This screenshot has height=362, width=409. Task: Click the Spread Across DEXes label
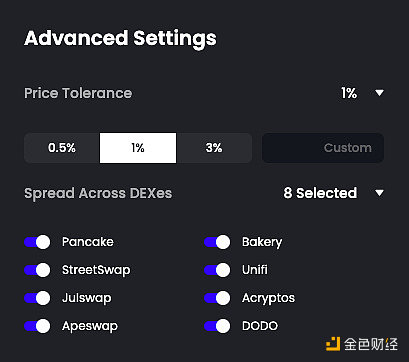[x=98, y=193]
